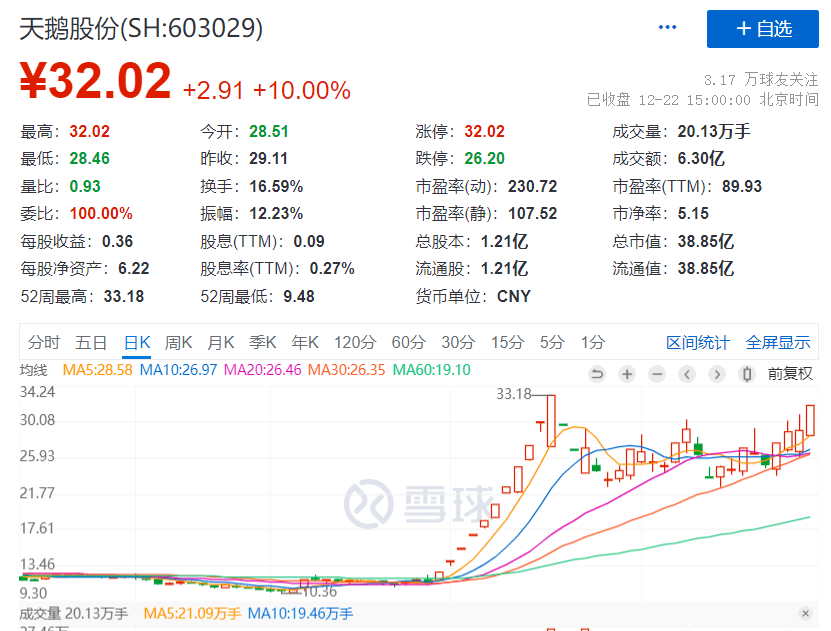This screenshot has height=631, width=831.
Task: Close the volume indicator panel
Action: tap(805, 613)
